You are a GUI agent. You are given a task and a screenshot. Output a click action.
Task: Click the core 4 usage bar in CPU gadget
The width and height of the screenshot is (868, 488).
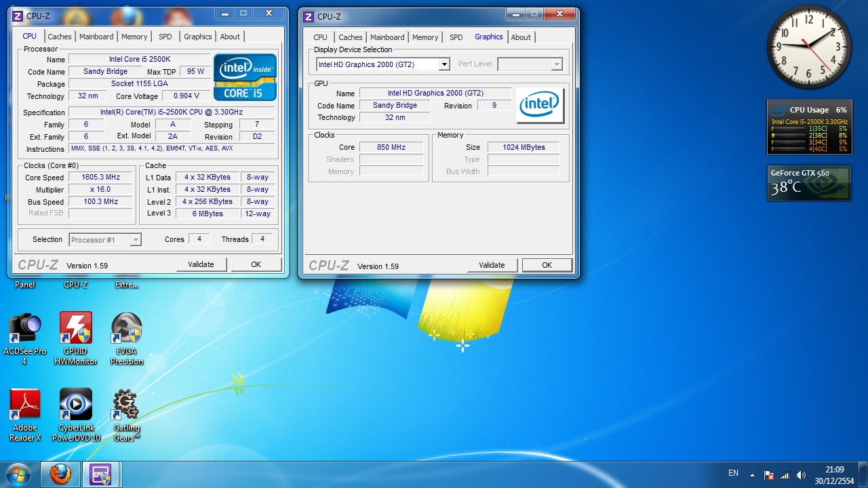(788, 148)
